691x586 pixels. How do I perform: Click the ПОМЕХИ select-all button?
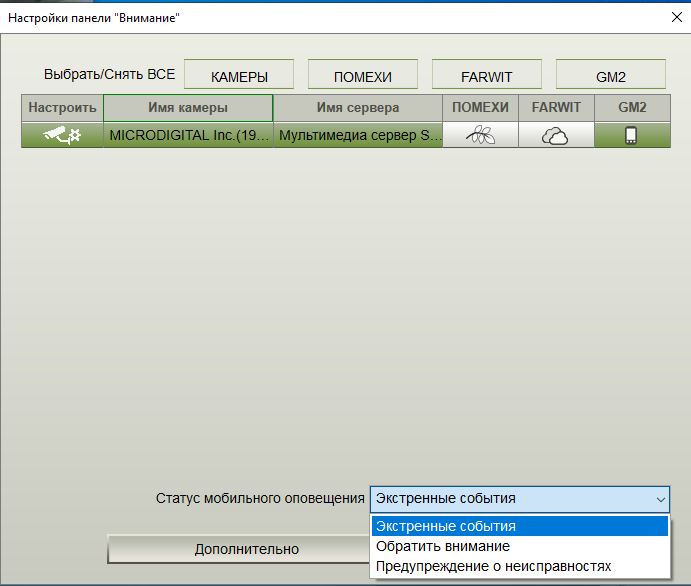(363, 74)
